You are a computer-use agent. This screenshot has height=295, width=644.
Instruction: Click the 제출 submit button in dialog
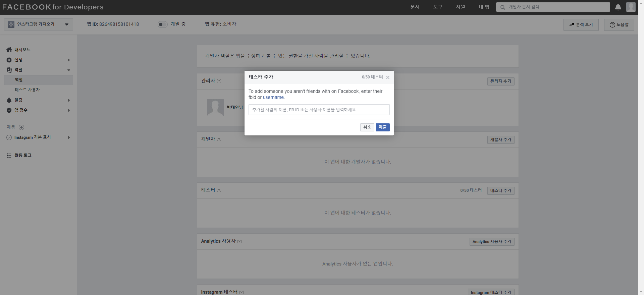pyautogui.click(x=383, y=127)
